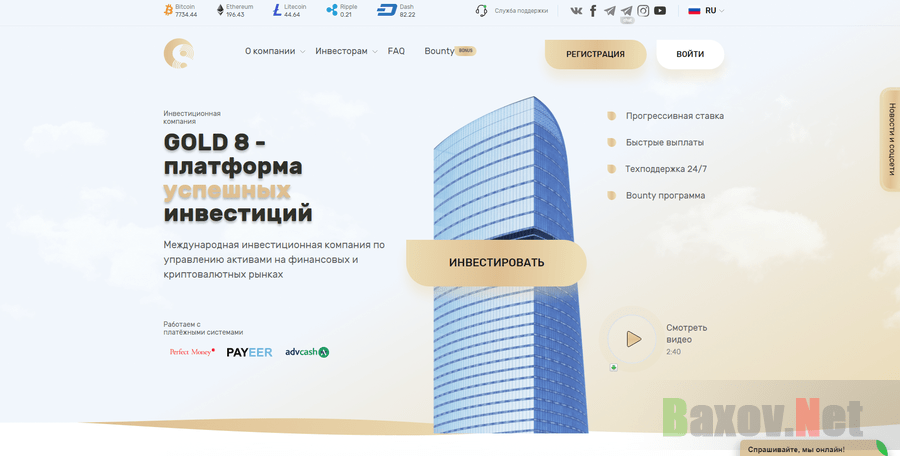Click the "Работаем с платёжными системами" label

(203, 329)
